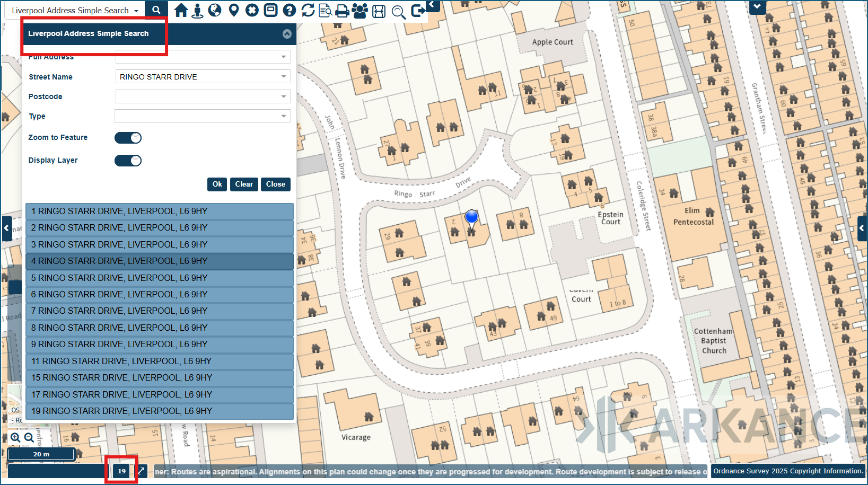Image resolution: width=868 pixels, height=485 pixels.
Task: Click the magnifying glass toolbar icon
Action: click(x=398, y=12)
